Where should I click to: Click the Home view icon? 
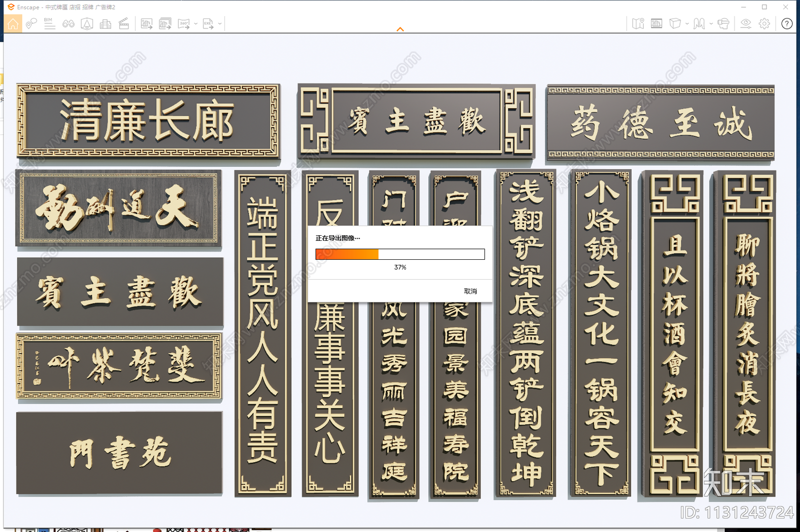click(12, 23)
